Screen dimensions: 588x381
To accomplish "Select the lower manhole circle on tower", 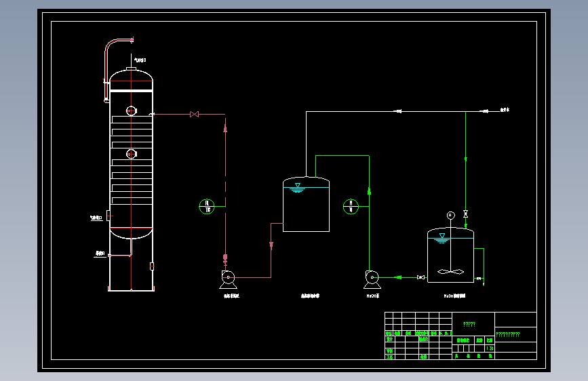I will pos(132,154).
